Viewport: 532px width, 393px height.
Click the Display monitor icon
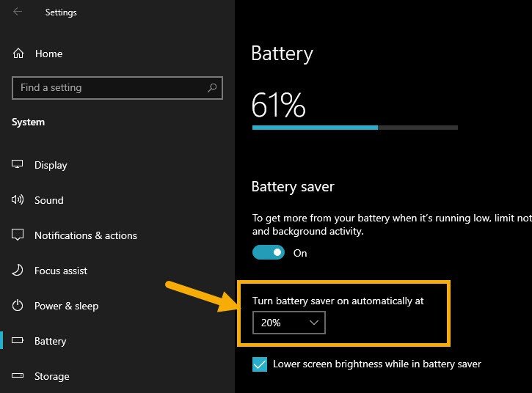click(x=18, y=164)
